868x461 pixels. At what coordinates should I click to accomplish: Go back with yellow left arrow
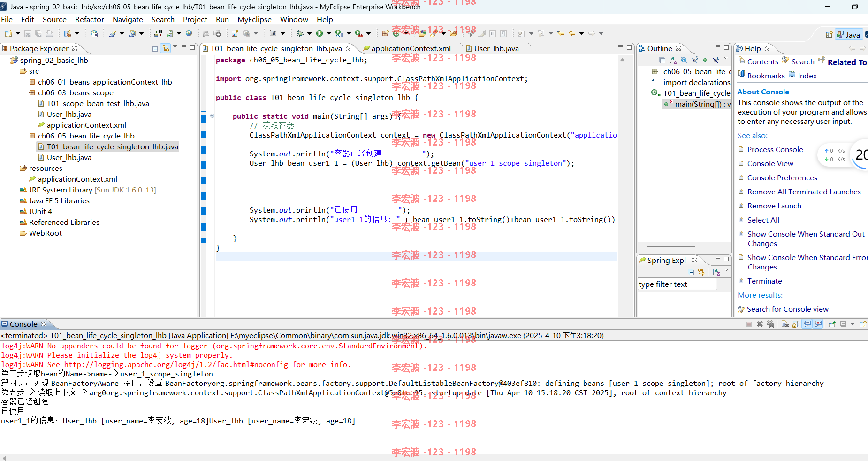[572, 33]
